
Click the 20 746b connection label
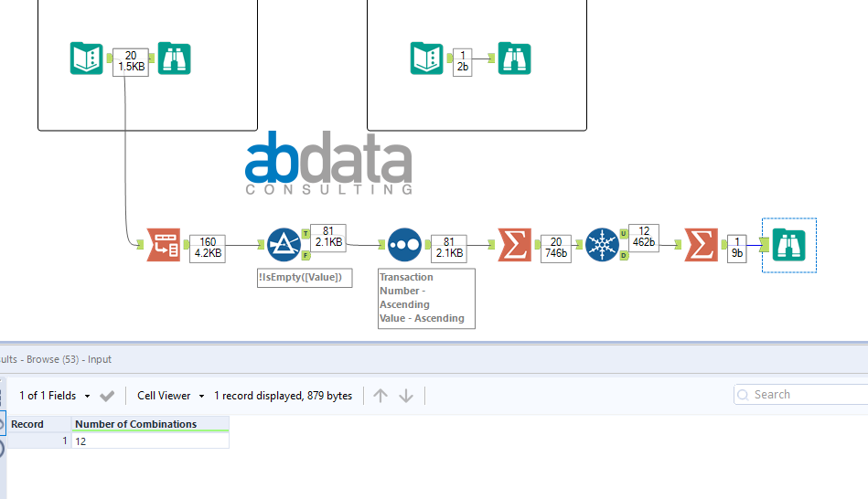click(x=556, y=248)
